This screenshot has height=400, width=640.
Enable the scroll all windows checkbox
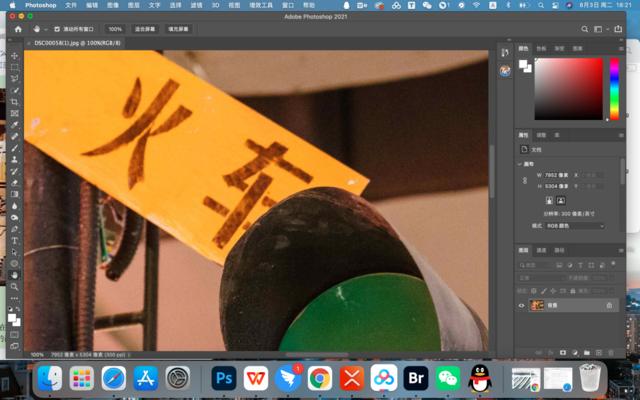click(x=57, y=29)
